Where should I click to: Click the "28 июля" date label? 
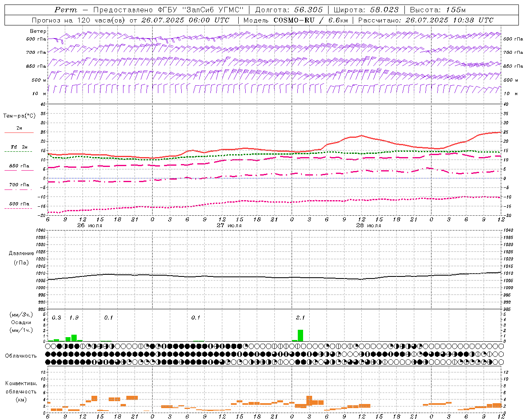click(369, 225)
